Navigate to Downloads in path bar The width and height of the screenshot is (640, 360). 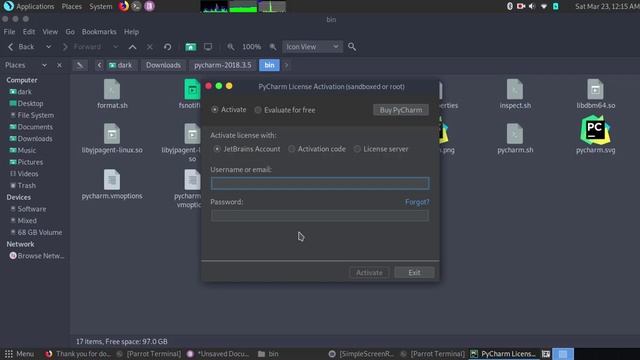point(163,65)
